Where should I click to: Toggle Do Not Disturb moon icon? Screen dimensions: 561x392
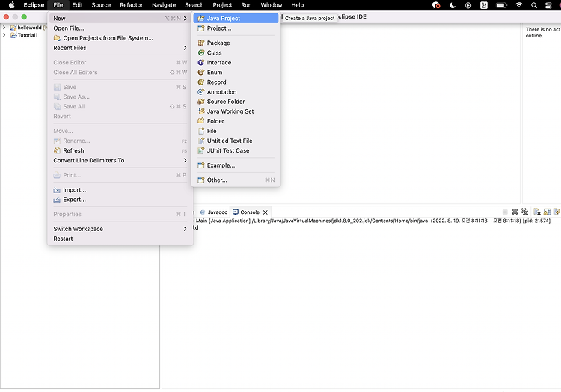[453, 5]
